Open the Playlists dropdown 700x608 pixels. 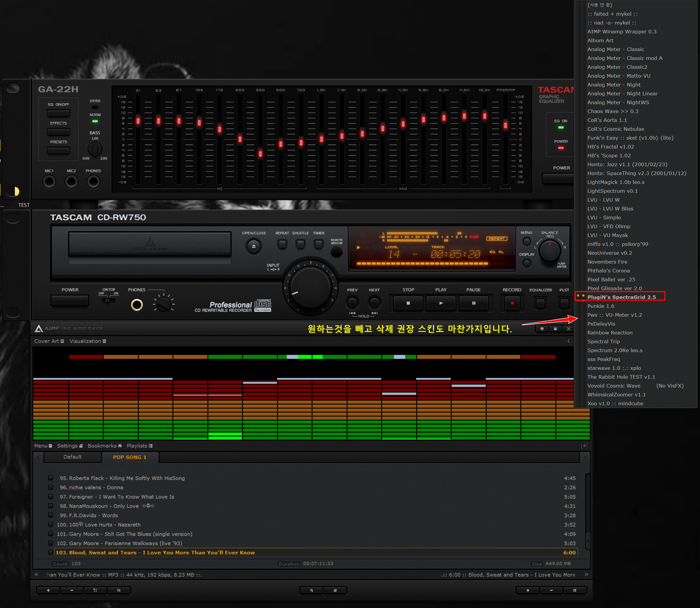point(139,446)
